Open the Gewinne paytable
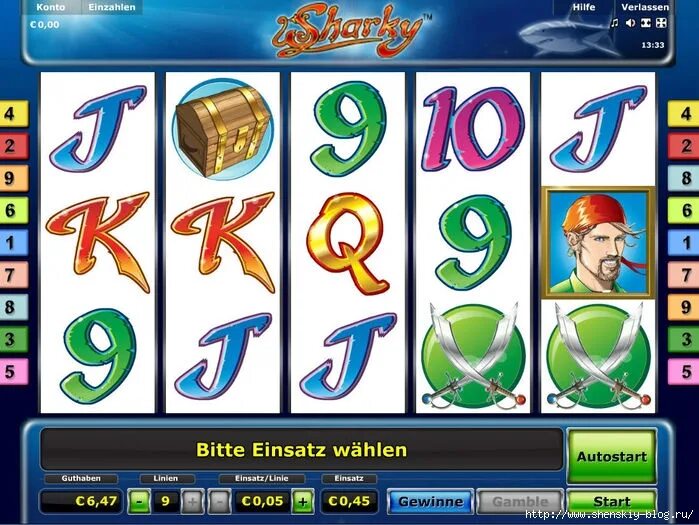 (x=430, y=502)
